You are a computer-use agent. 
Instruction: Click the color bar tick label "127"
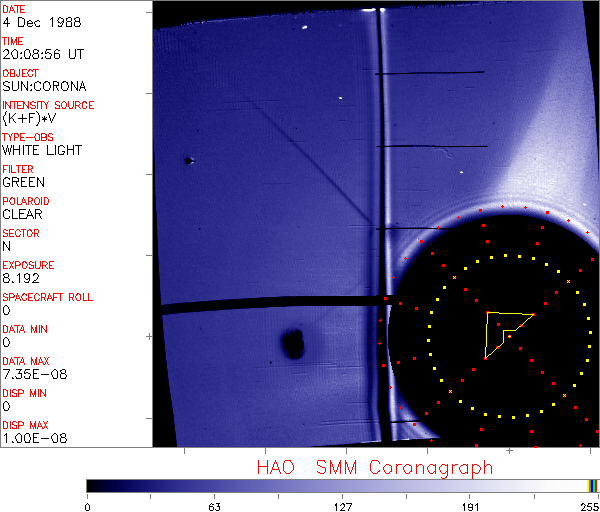(342, 507)
